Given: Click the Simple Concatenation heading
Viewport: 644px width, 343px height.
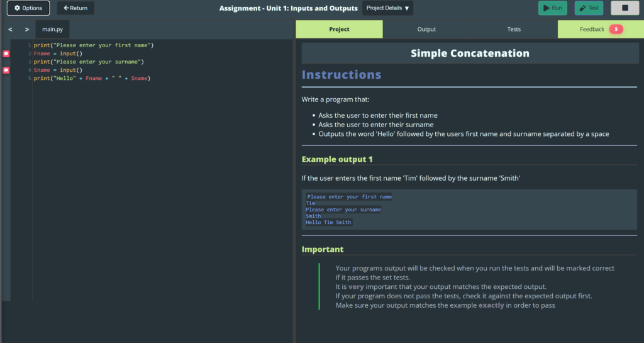Looking at the screenshot, I should [x=470, y=53].
